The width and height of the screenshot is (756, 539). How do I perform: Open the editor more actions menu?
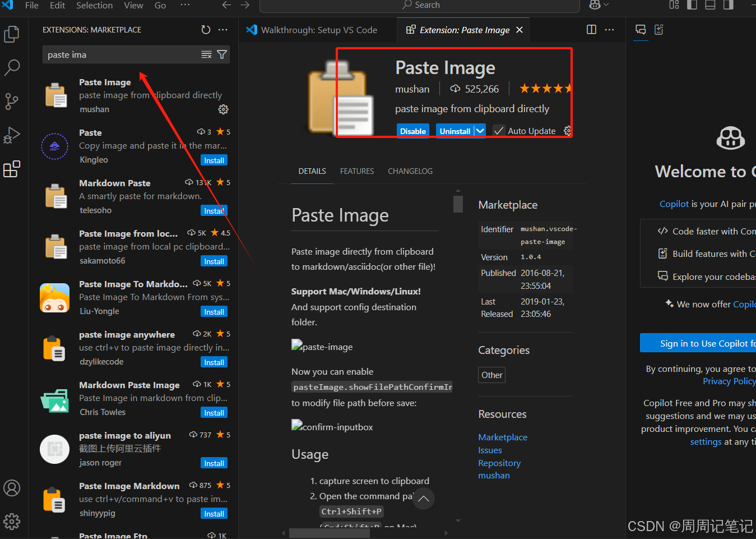click(610, 30)
